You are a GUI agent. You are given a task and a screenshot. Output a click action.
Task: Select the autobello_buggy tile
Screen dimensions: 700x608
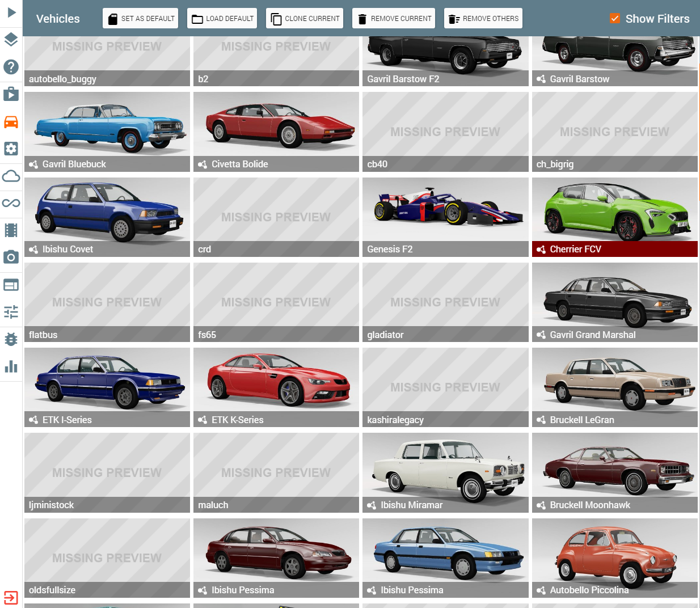(x=107, y=61)
